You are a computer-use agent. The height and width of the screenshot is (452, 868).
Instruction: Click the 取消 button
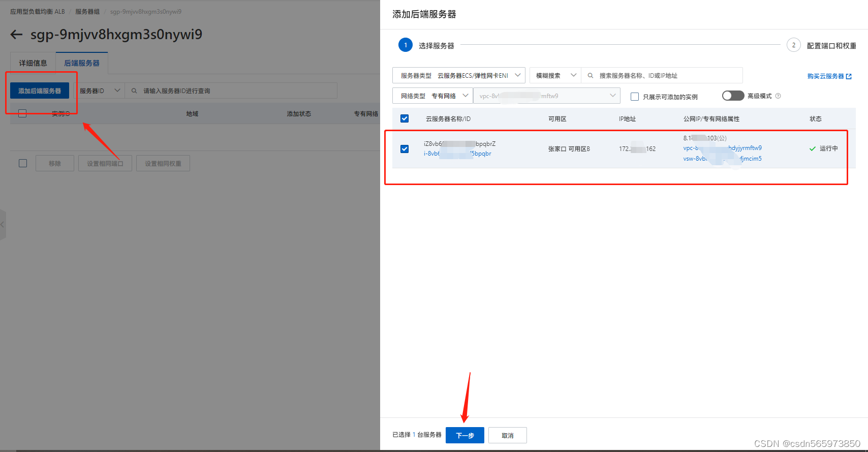pyautogui.click(x=508, y=435)
